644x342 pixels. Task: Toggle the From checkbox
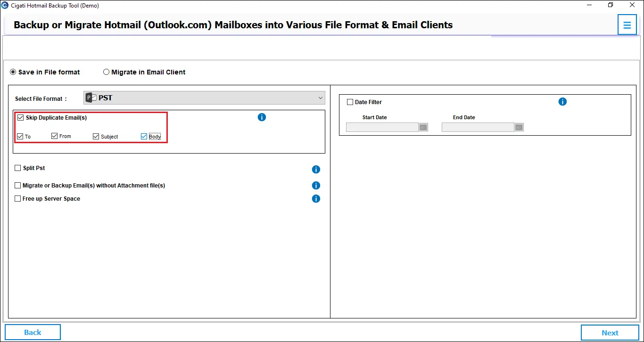[55, 136]
